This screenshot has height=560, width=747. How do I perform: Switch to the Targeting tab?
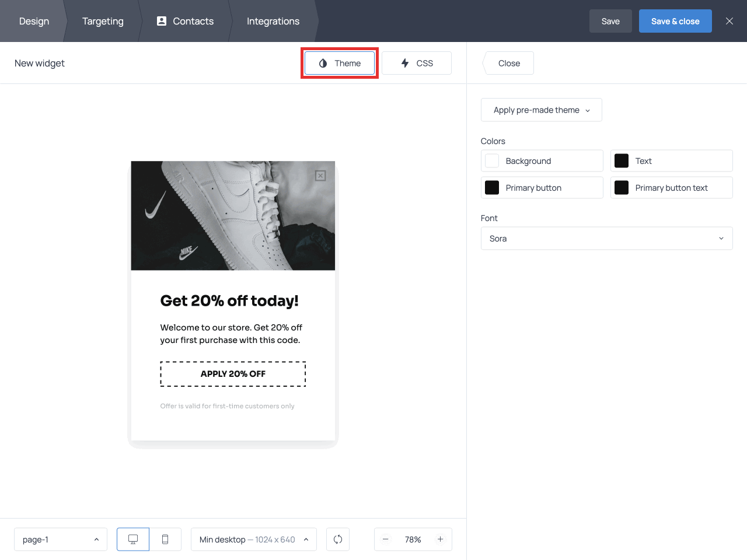coord(103,21)
